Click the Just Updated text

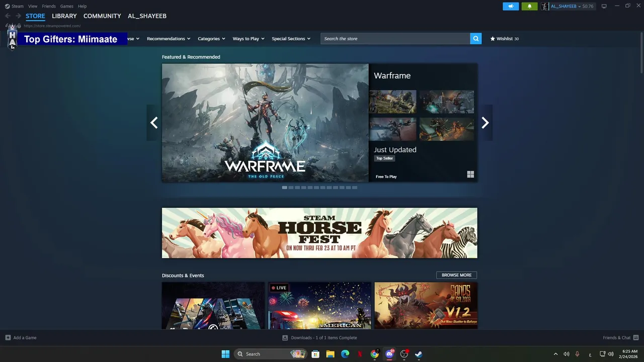(395, 150)
